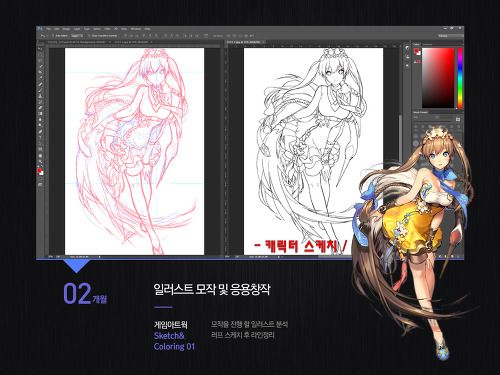Open the Filter menu

point(108,29)
